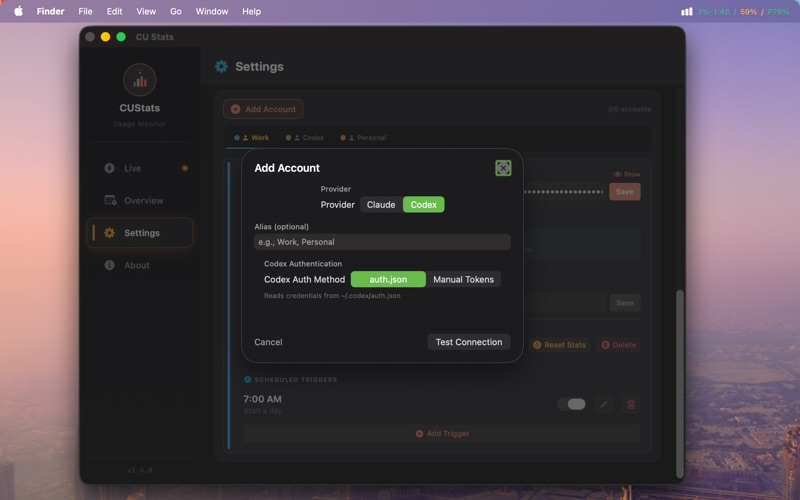Click the orange Save button

coord(624,192)
